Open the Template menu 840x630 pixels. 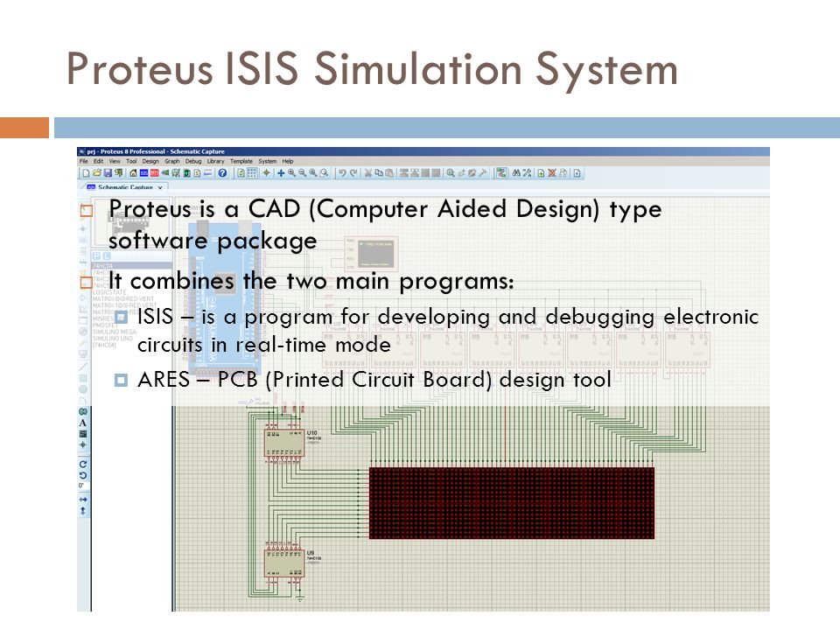tap(241, 161)
